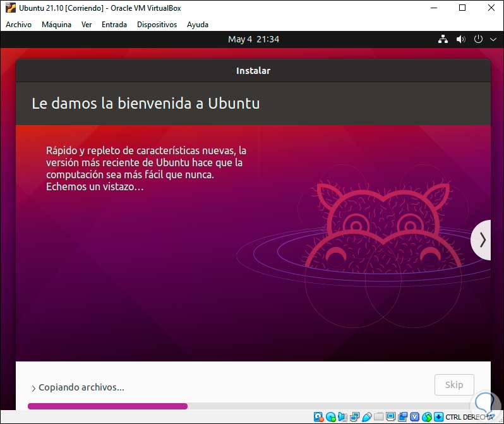Open the Entrada menu
Image resolution: width=504 pixels, height=424 pixels.
(x=114, y=25)
